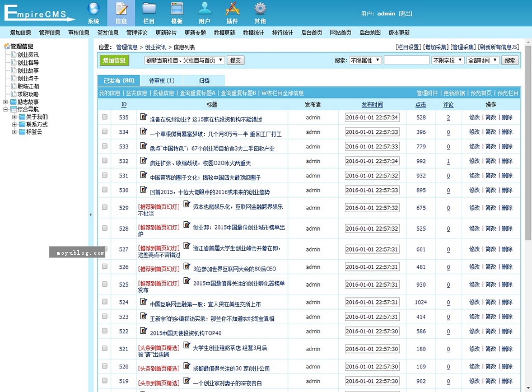The image size is (532, 392).
Task: Click the EmpireCMS logo
Action: click(x=39, y=13)
